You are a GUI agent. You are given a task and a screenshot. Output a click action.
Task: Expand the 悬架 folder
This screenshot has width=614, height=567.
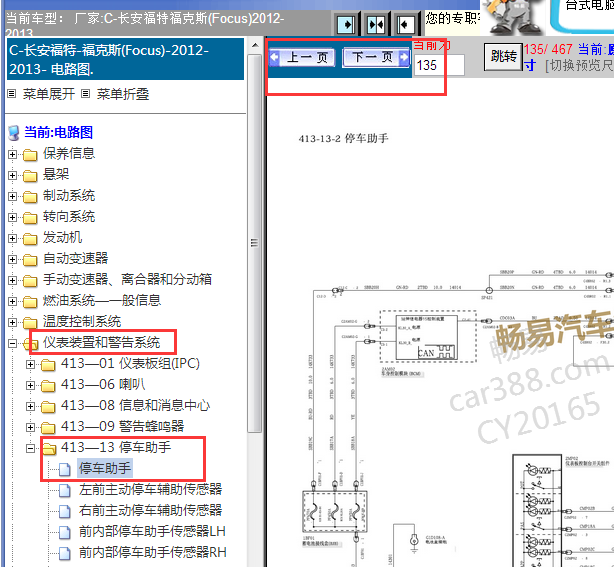12,175
